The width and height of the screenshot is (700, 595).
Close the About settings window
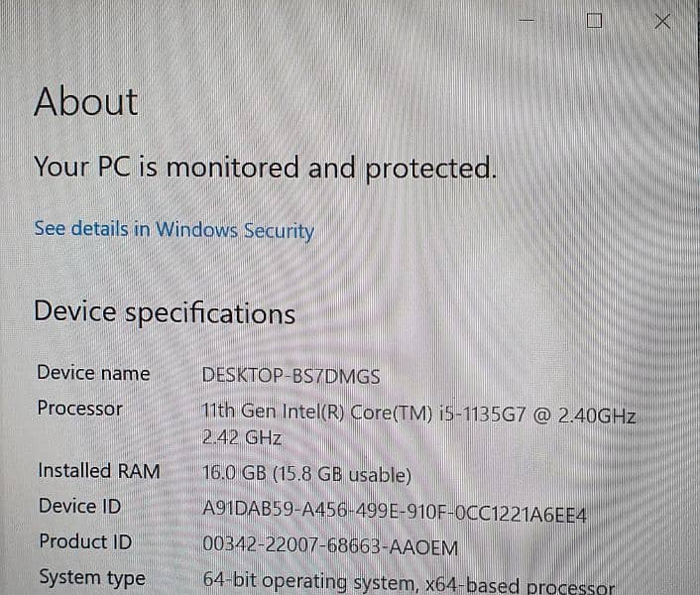(662, 21)
